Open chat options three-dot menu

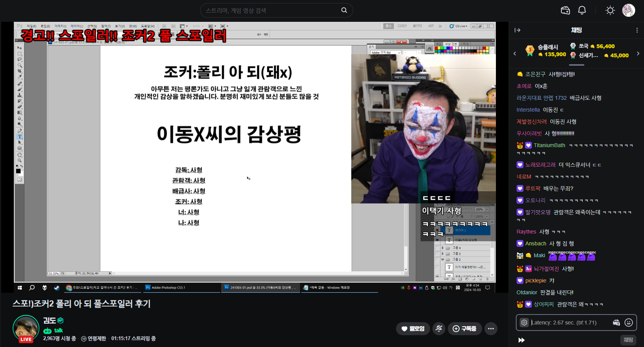tap(637, 30)
